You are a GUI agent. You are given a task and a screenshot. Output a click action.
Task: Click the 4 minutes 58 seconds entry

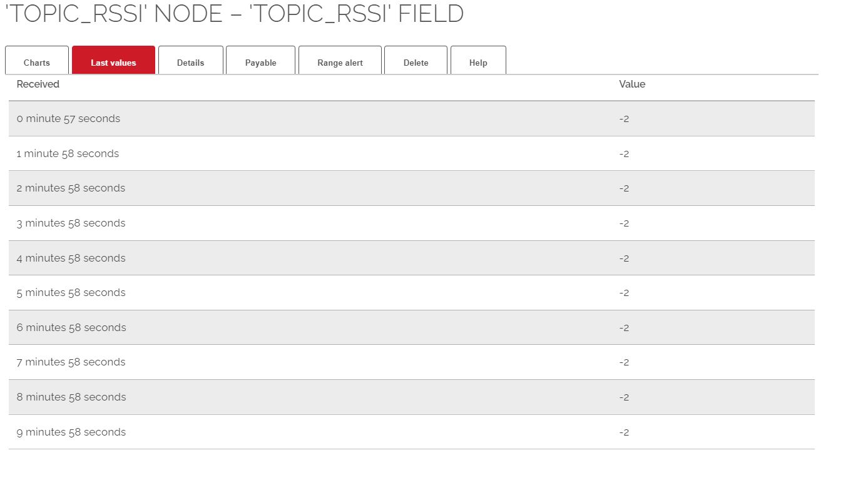click(71, 258)
